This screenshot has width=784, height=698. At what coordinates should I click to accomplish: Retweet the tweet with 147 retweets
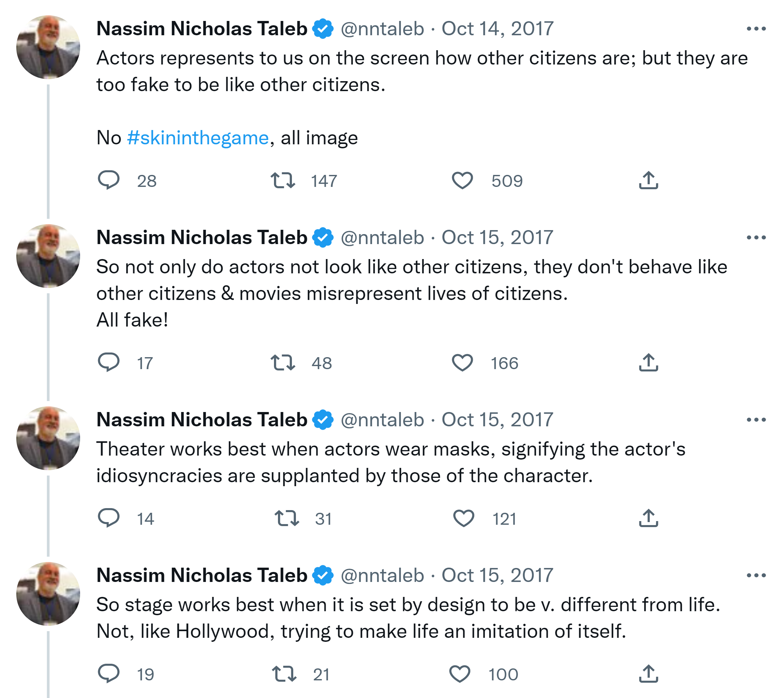tap(283, 180)
